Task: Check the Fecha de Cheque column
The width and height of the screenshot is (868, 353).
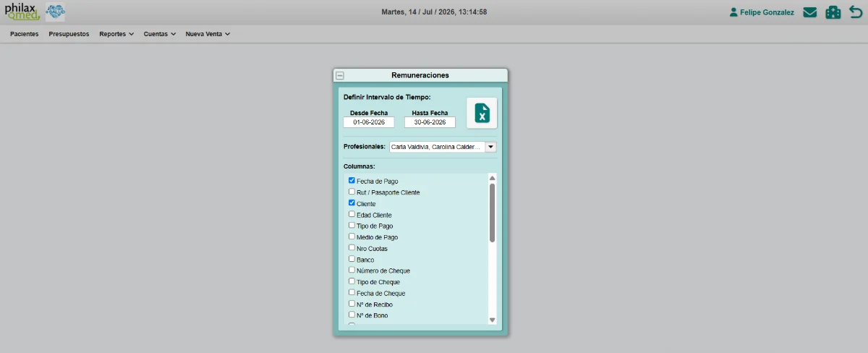Action: [x=352, y=292]
